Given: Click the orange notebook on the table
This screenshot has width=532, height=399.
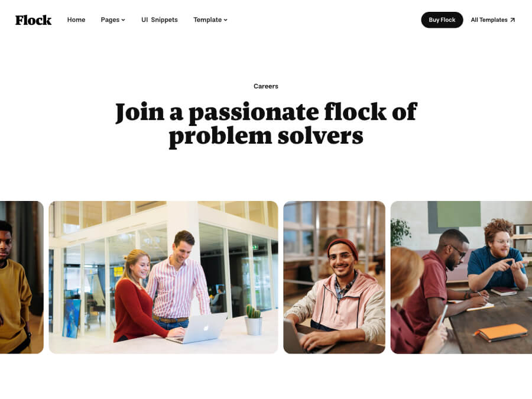Looking at the screenshot, I should click(x=501, y=332).
